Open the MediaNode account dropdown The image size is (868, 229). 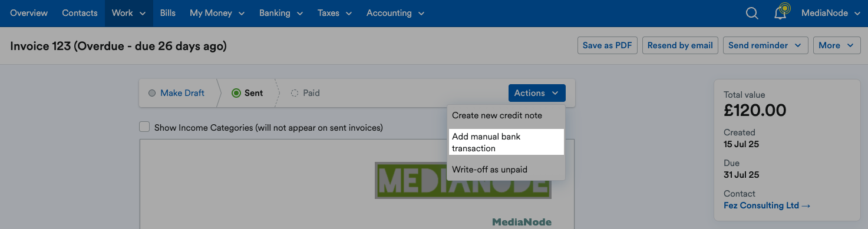tap(831, 13)
